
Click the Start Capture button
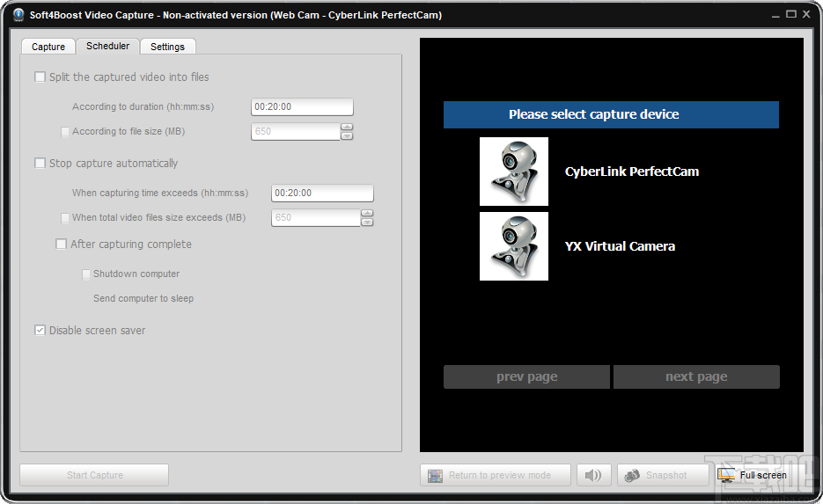(94, 475)
